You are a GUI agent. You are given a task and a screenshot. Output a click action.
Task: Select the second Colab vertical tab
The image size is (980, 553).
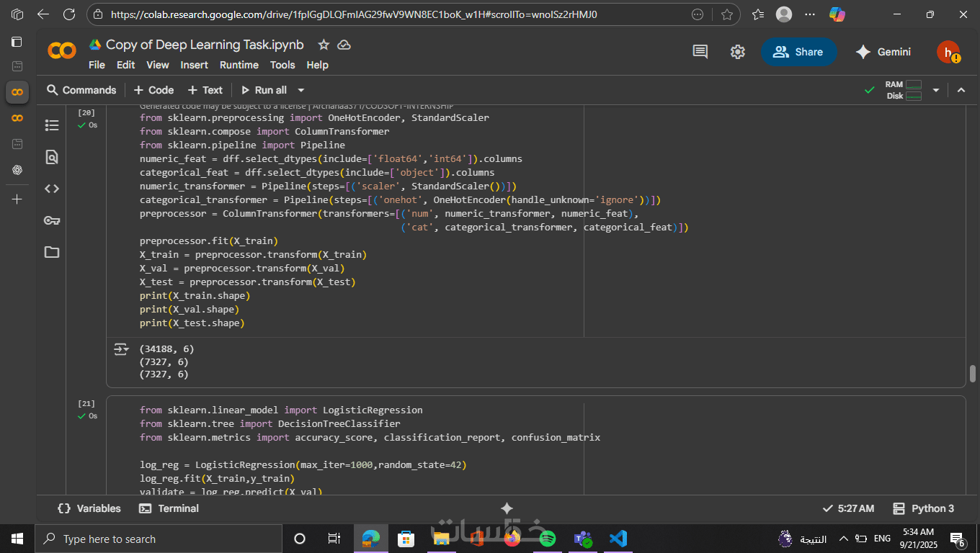tap(17, 118)
